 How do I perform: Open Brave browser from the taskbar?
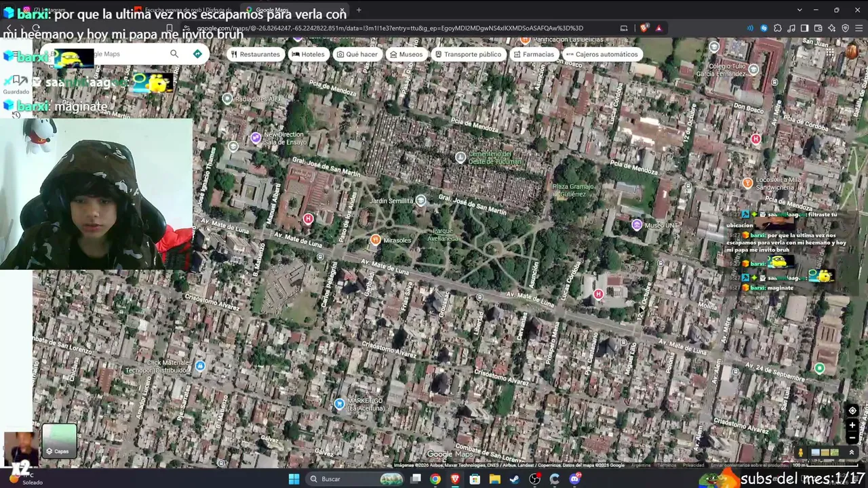tap(455, 479)
